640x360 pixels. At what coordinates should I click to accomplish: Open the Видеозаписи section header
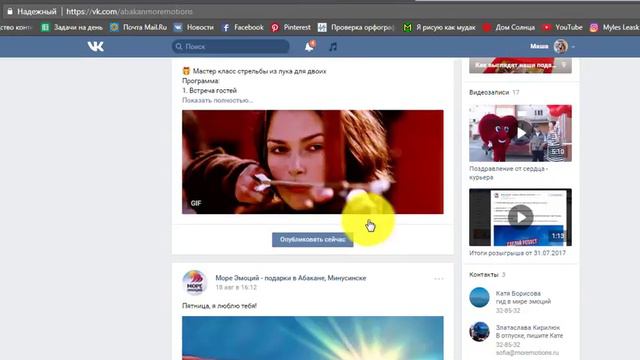click(x=494, y=92)
